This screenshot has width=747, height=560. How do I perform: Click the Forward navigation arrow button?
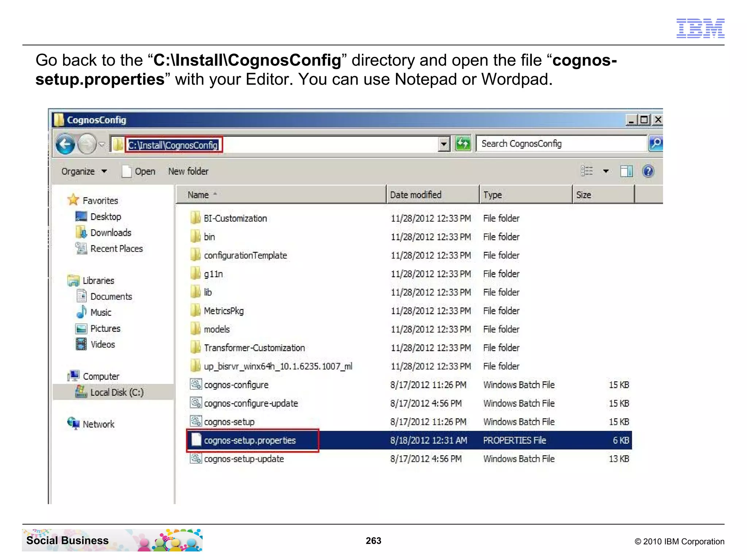click(87, 144)
